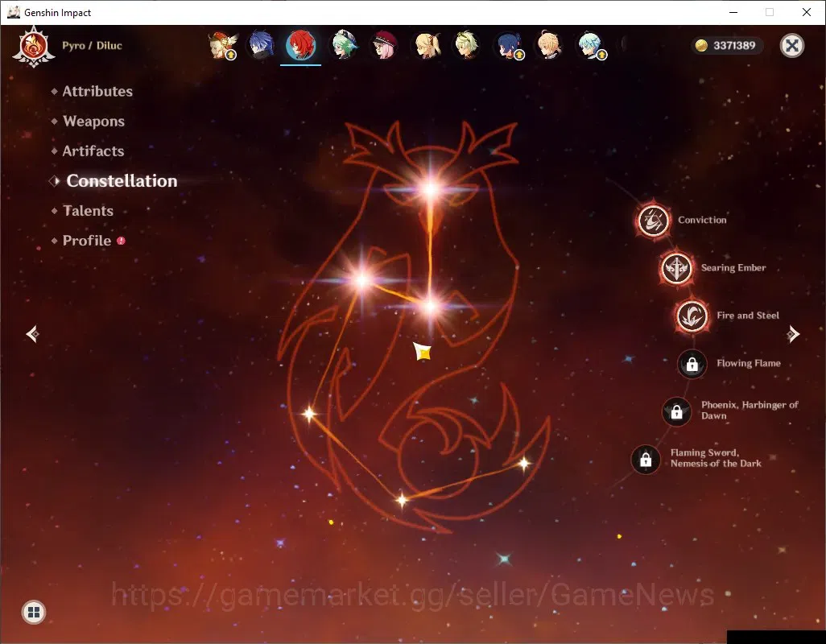
Task: Select the orange-blonde-haired character avatar
Action: pos(549,45)
